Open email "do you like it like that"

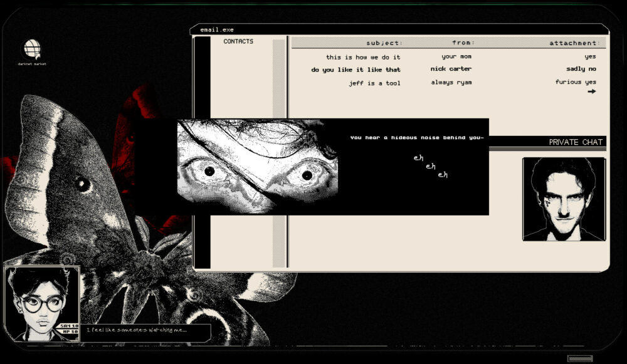click(x=356, y=70)
